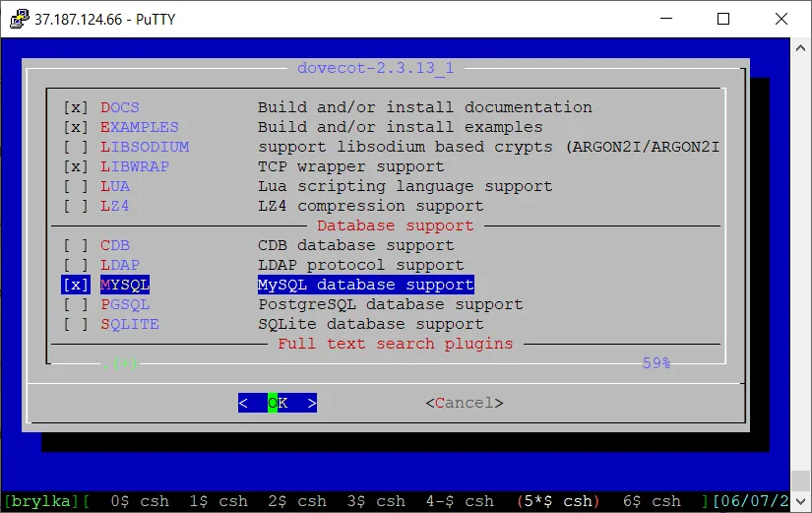
Task: Click the scrollbar up arrow
Action: pos(800,48)
